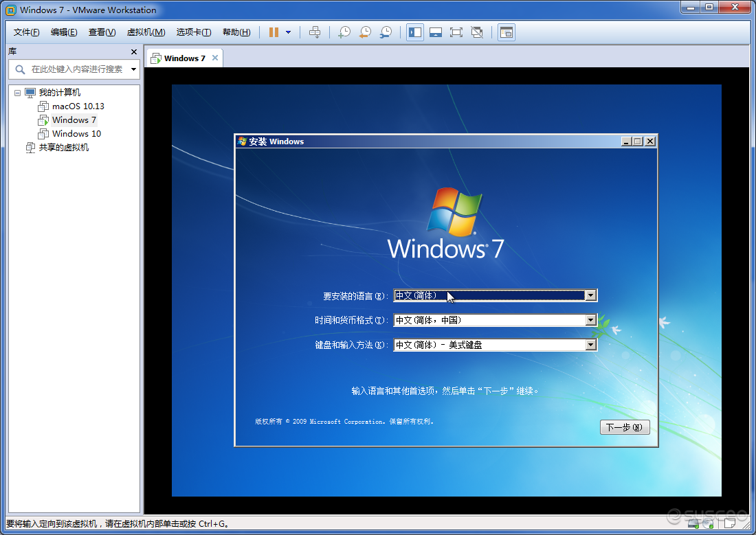Viewport: 756px width, 535px height.
Task: Open the 要安装的语言 dropdown
Action: point(590,295)
